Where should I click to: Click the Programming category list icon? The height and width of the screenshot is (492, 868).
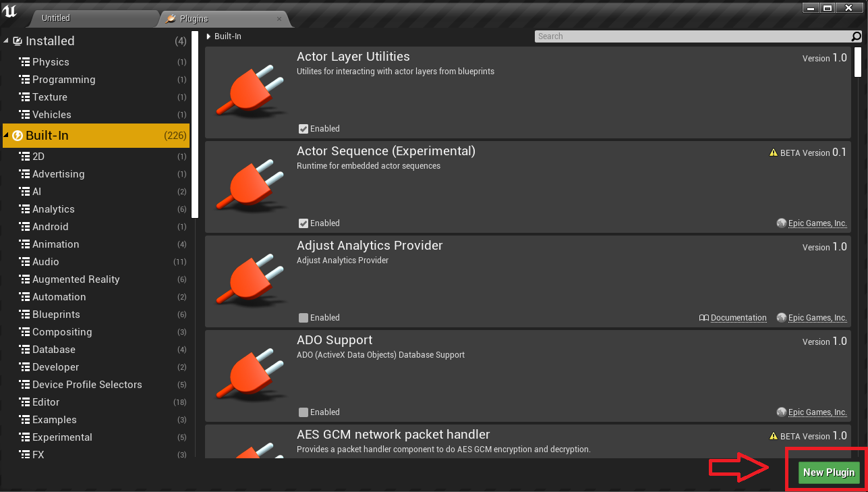[24, 80]
